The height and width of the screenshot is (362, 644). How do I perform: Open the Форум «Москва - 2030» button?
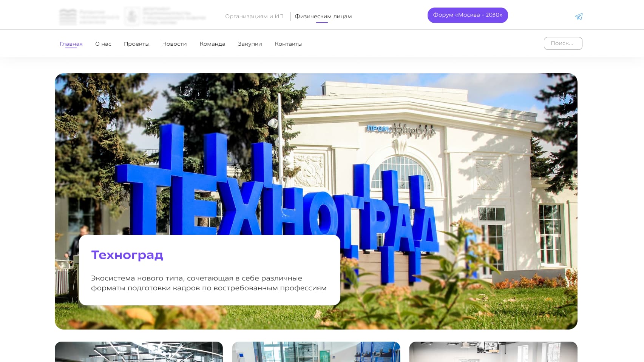pos(468,15)
